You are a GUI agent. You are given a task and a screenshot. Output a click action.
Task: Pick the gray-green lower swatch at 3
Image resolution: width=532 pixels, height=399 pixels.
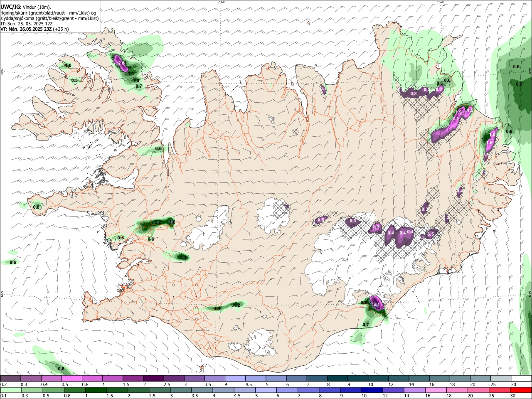(x=181, y=390)
